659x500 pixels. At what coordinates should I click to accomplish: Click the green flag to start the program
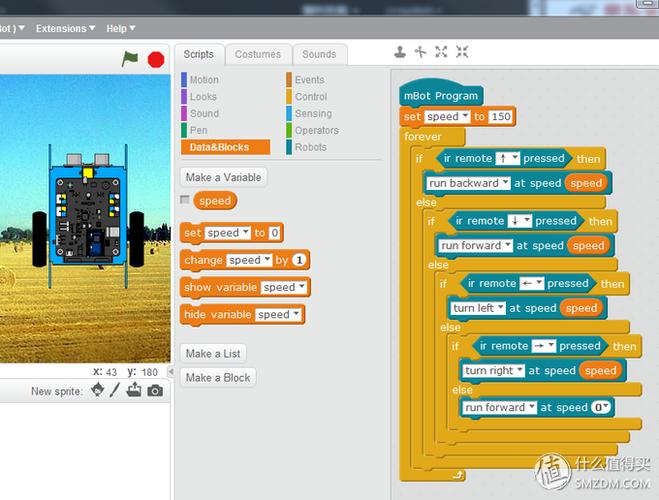[130, 59]
